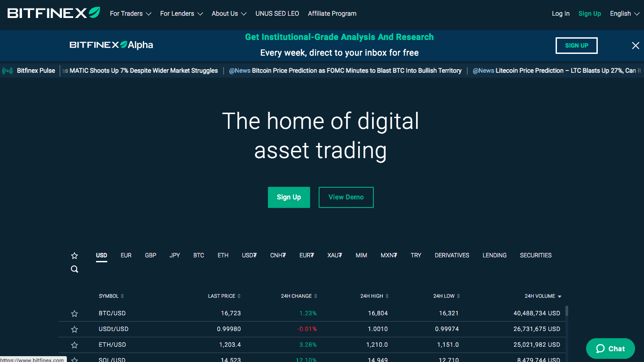This screenshot has height=362, width=644.
Task: Select the EUR₮ market tab
Action: (307, 255)
